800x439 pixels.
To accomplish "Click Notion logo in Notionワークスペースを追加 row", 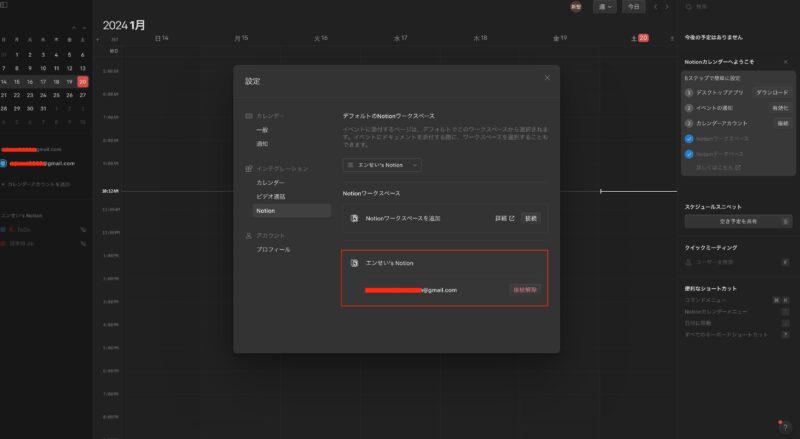I will [354, 218].
